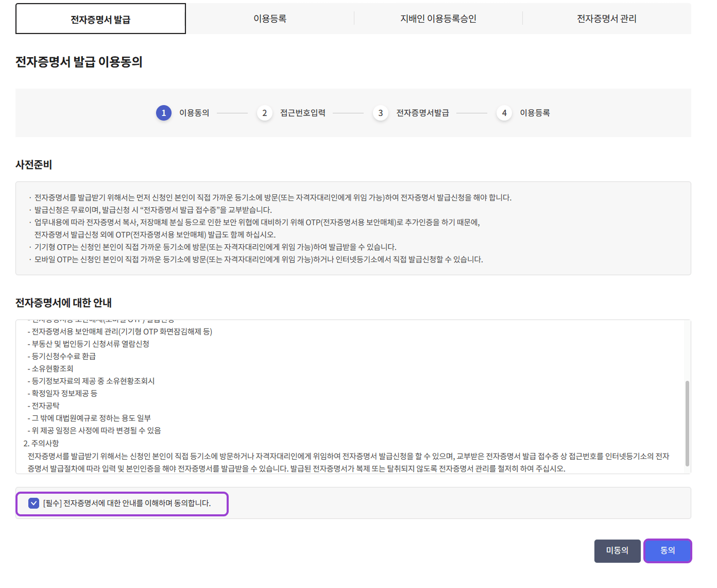This screenshot has width=717, height=588.
Task: Click the '2. 주의사항' line
Action: pos(41,443)
